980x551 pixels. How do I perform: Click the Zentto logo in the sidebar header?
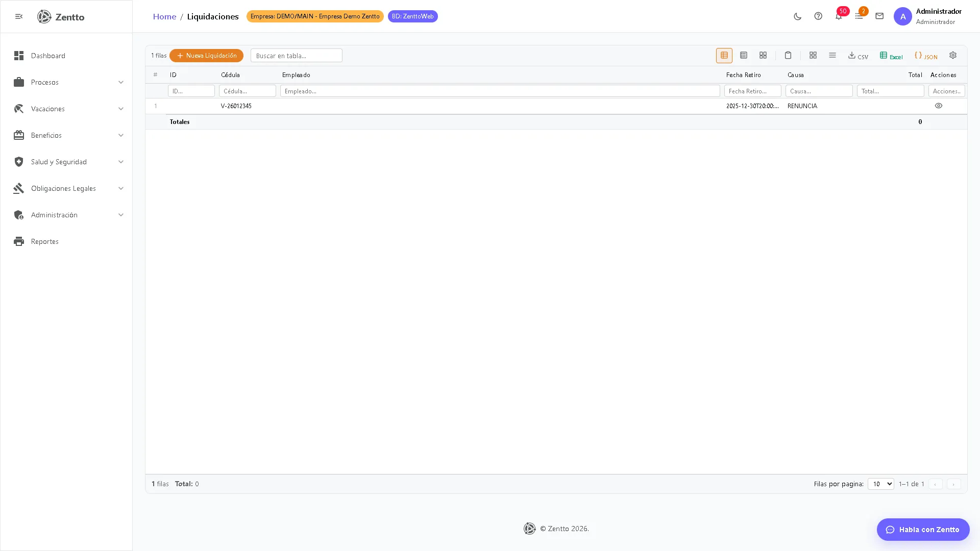pyautogui.click(x=61, y=17)
